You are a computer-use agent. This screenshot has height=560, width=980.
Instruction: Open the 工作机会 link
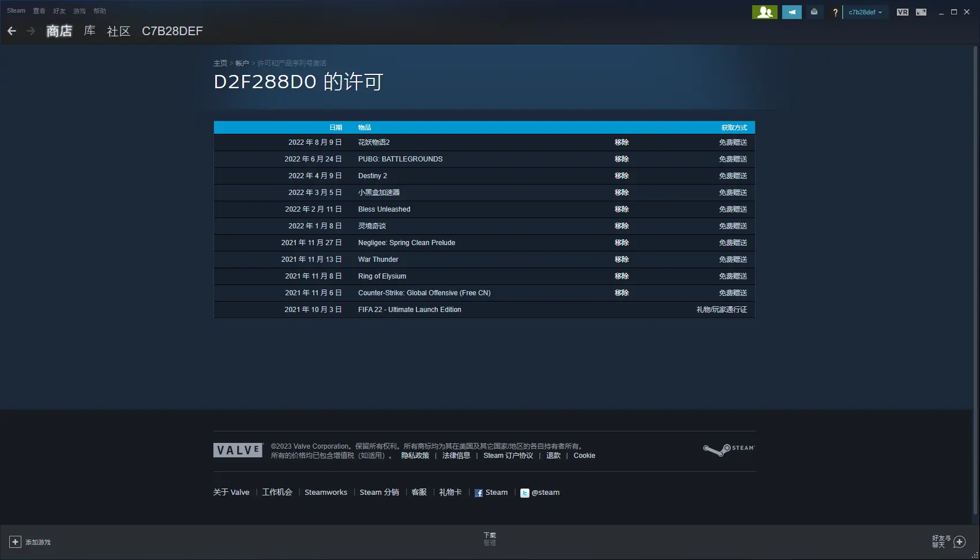277,493
